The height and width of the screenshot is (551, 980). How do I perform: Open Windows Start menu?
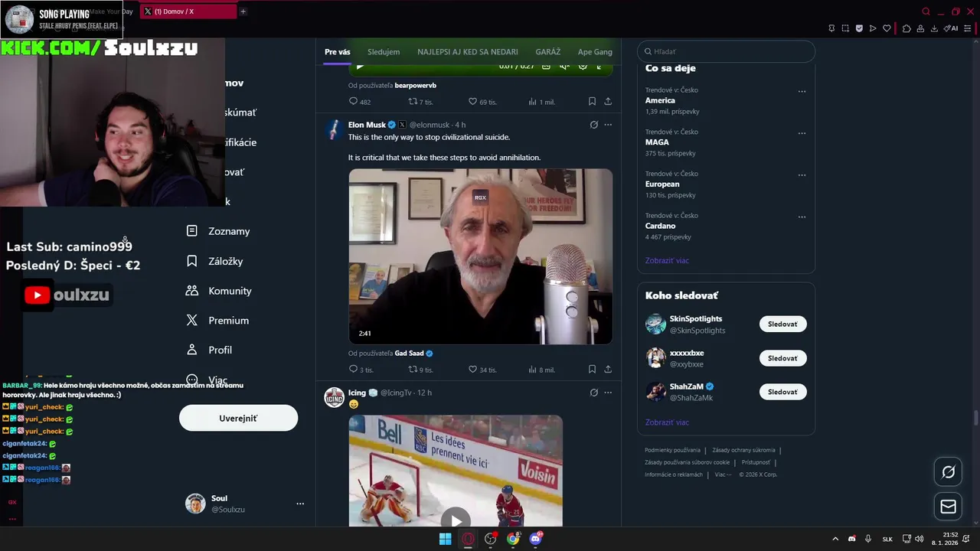pyautogui.click(x=445, y=539)
